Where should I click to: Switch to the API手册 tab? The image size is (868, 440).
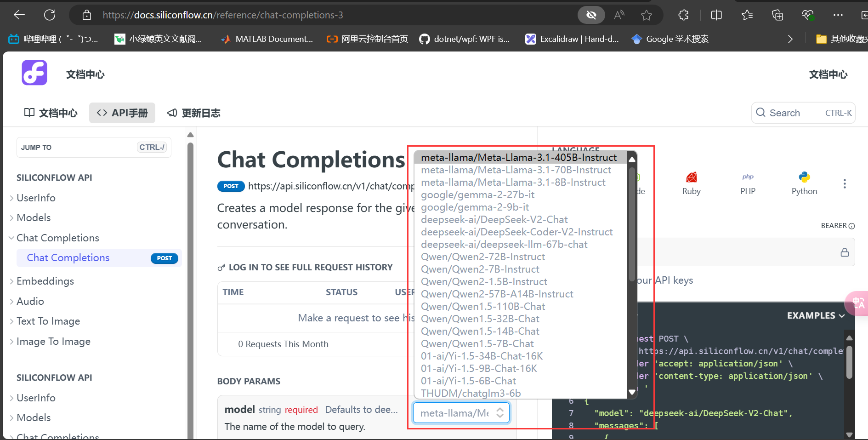click(122, 113)
